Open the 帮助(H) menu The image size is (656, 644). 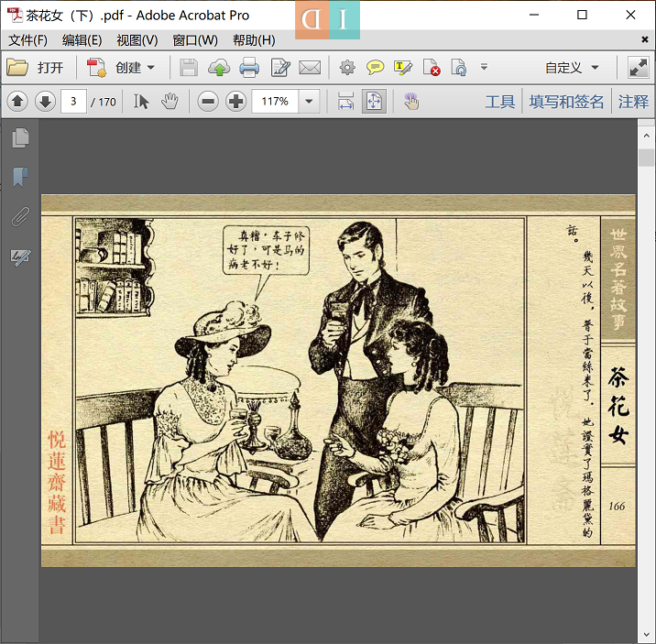click(x=254, y=40)
